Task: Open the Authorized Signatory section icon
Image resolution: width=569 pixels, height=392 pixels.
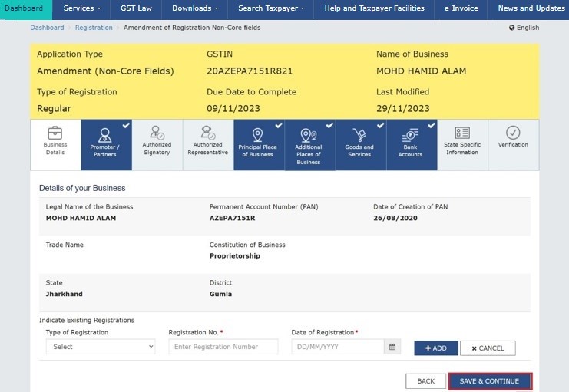Action: [x=157, y=132]
